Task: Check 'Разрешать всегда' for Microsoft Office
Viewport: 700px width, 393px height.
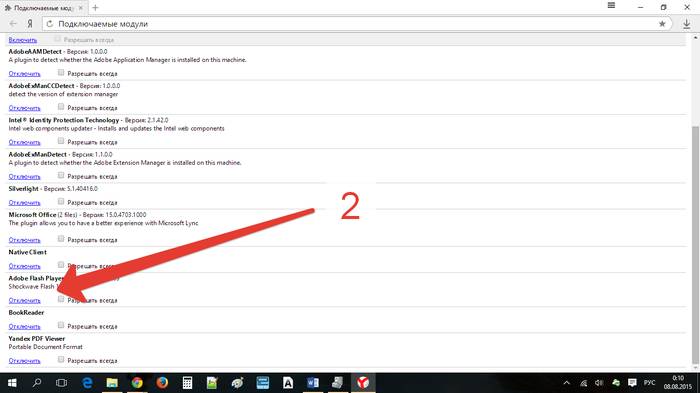Action: pos(61,239)
